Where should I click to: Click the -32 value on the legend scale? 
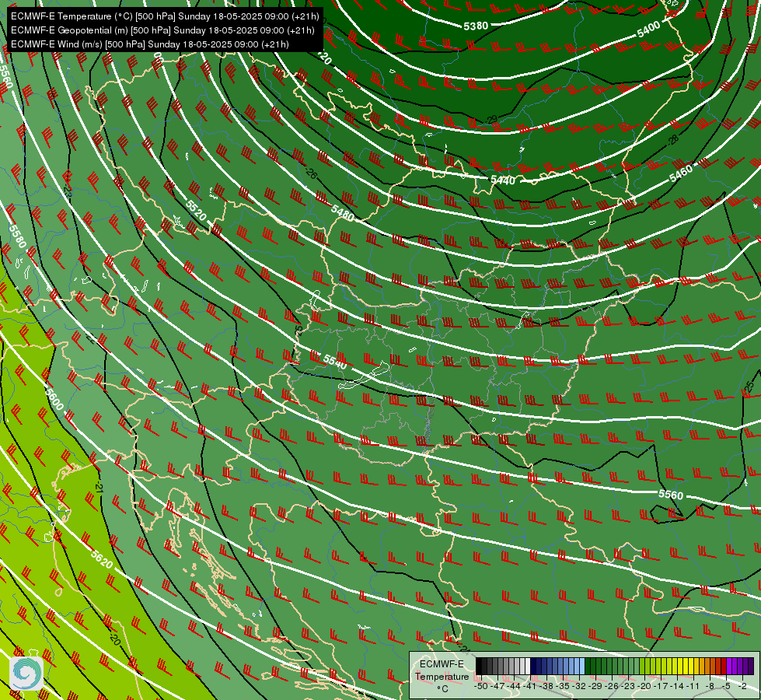pos(579,687)
